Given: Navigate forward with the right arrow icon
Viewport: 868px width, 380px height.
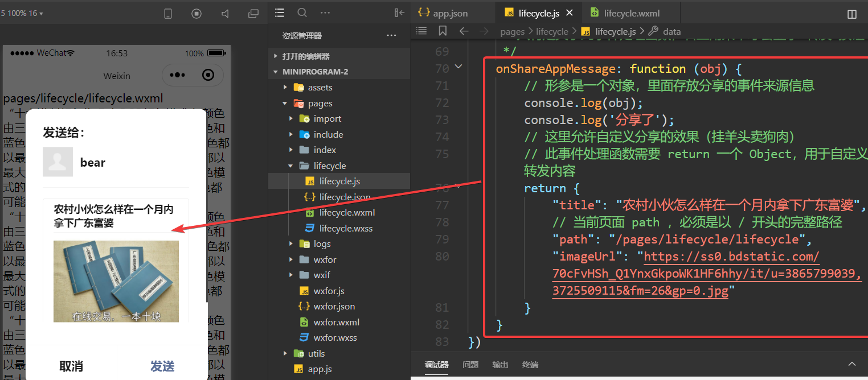Looking at the screenshot, I should pyautogui.click(x=484, y=31).
